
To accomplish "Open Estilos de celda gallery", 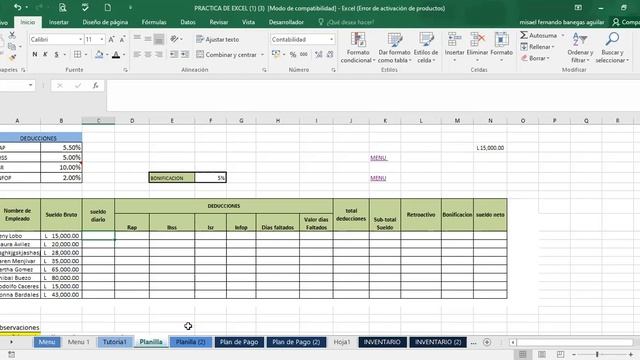I will point(426,48).
